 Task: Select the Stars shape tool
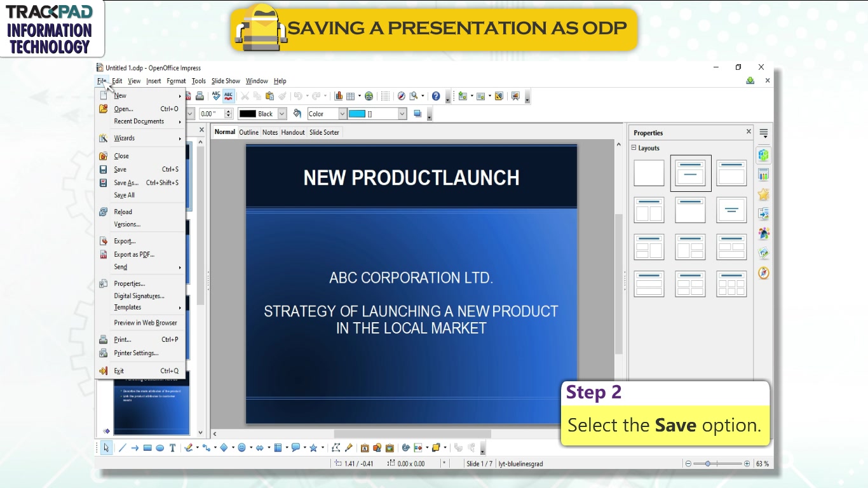[313, 448]
